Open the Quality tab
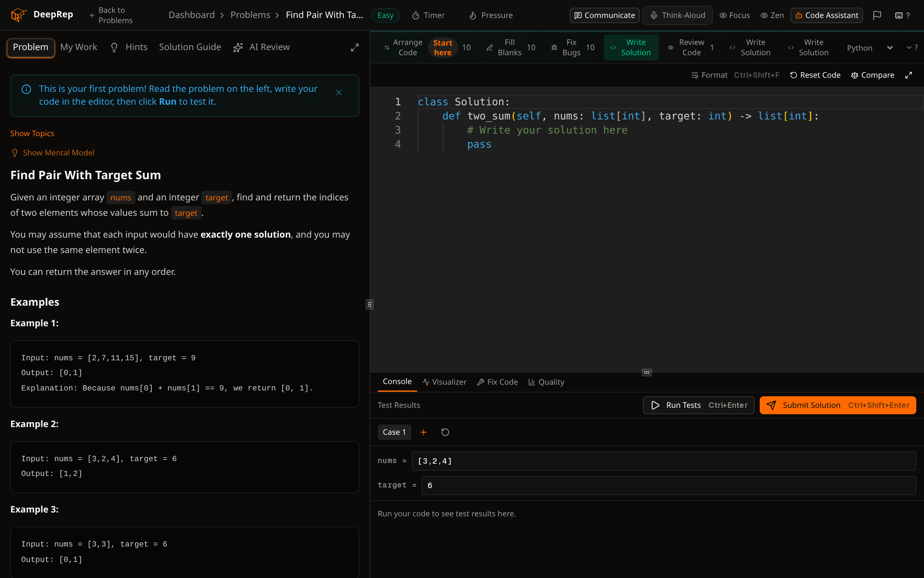The image size is (924, 578). tap(546, 382)
